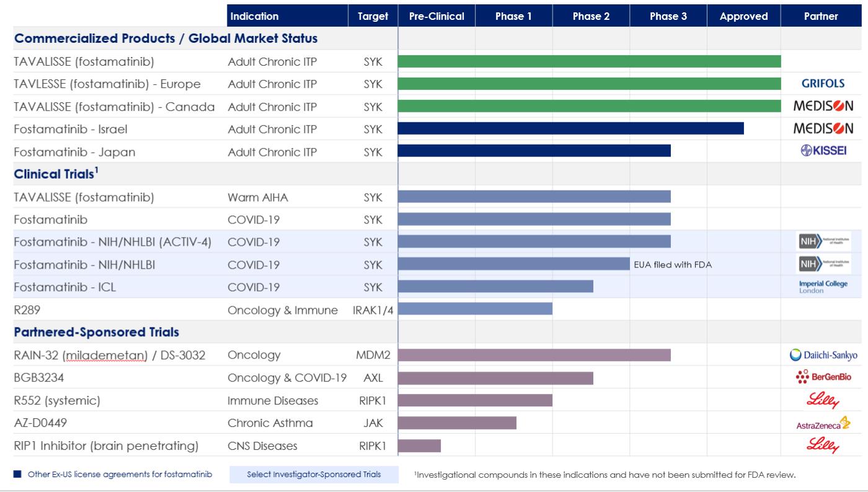Image resolution: width=868 pixels, height=492 pixels.
Task: Click the 'Immune Diseases' indication
Action: pyautogui.click(x=273, y=401)
